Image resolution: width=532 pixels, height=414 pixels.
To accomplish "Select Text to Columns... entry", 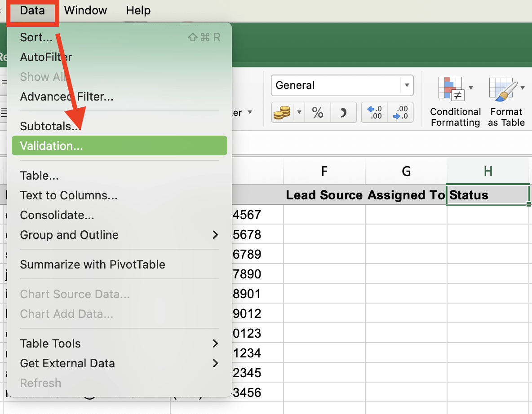I will pyautogui.click(x=120, y=195).
